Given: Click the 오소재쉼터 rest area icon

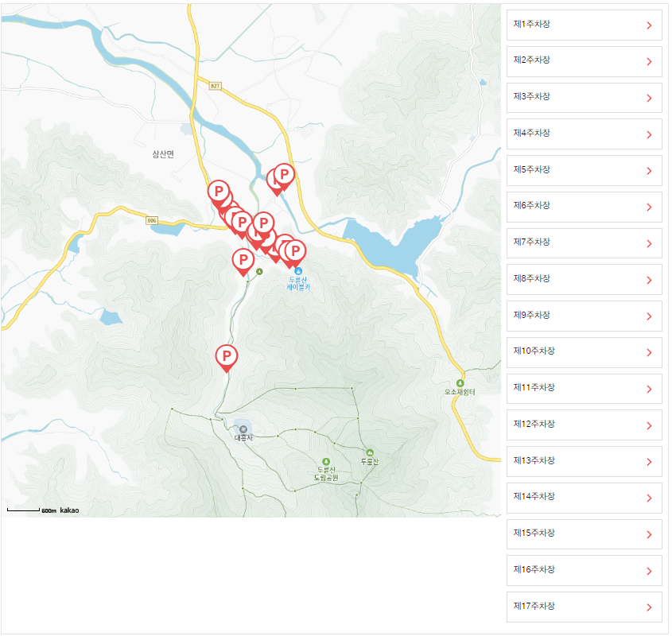Looking at the screenshot, I should point(460,383).
